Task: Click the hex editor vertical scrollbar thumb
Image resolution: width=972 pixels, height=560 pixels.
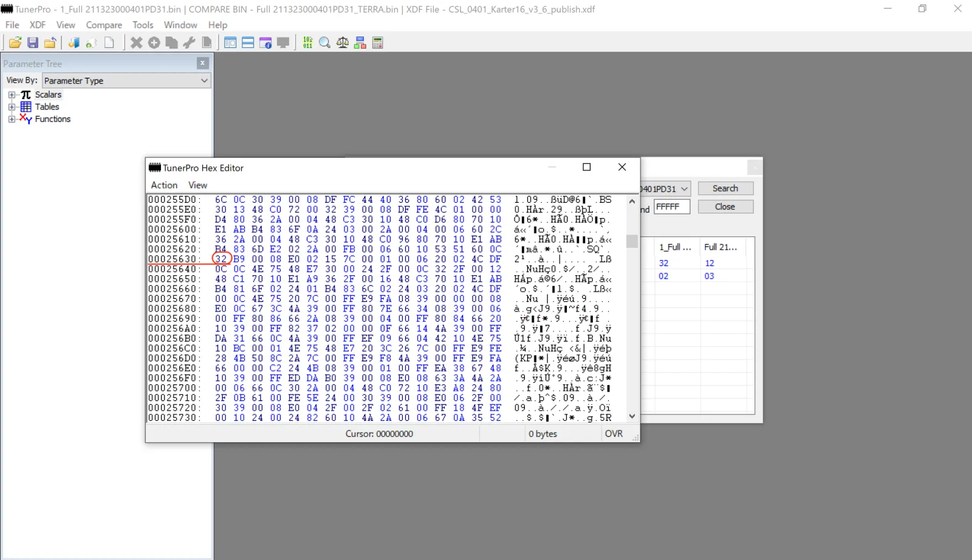Action: tap(632, 241)
